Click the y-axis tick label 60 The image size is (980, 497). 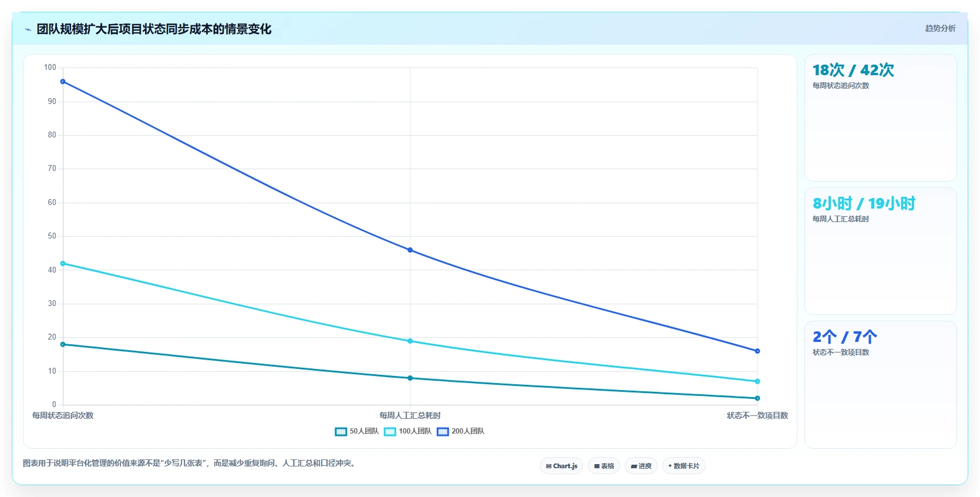pos(52,203)
